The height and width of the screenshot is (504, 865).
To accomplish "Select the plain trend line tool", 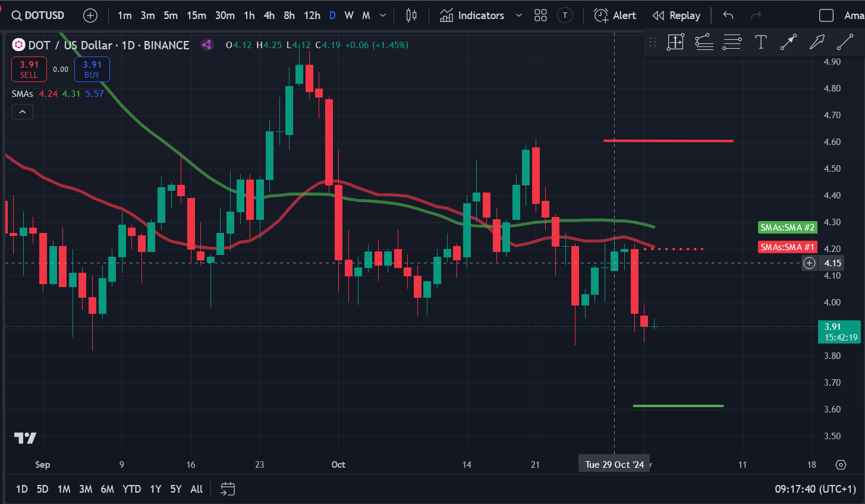I will tap(845, 42).
